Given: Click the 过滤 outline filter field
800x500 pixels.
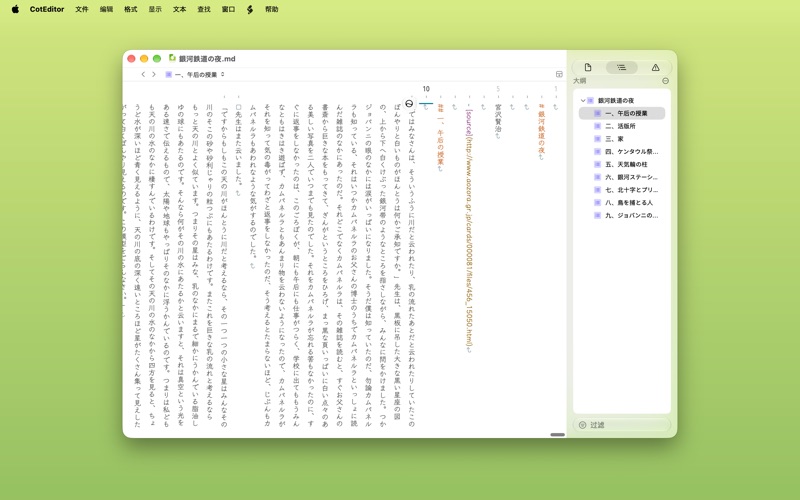Looking at the screenshot, I should pyautogui.click(x=621, y=425).
